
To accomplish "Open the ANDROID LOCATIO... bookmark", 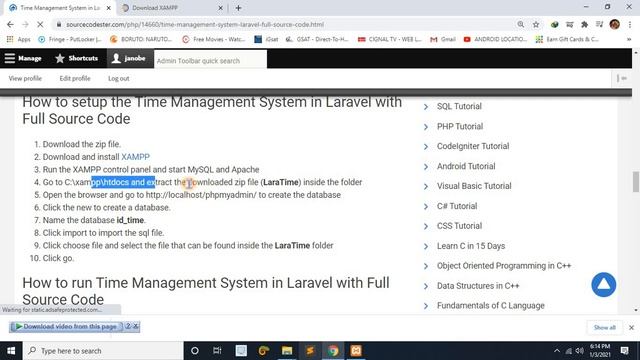I will 496,39.
